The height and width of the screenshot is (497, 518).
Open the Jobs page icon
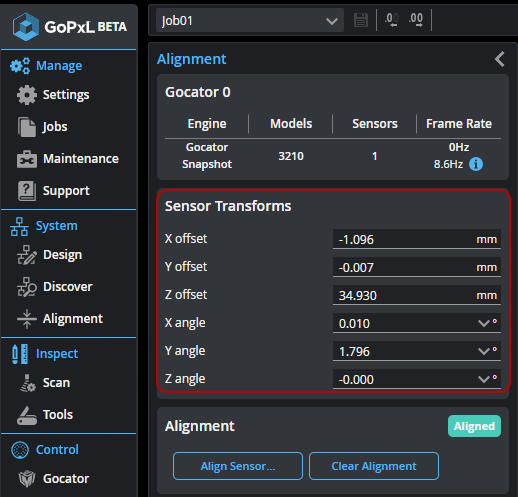pyautogui.click(x=27, y=127)
